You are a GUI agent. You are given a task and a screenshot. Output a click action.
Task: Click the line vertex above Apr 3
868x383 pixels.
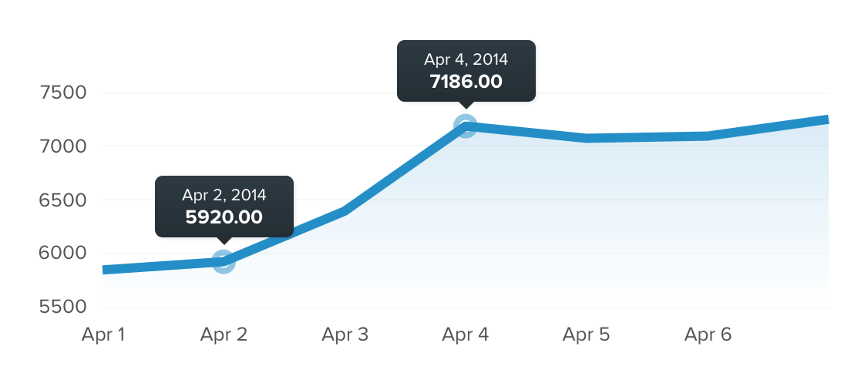pyautogui.click(x=345, y=210)
